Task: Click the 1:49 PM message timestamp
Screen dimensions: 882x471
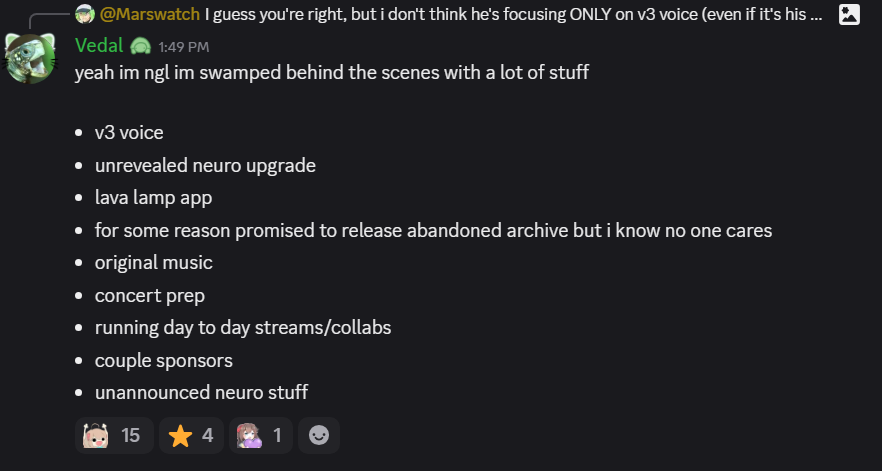Action: (183, 47)
